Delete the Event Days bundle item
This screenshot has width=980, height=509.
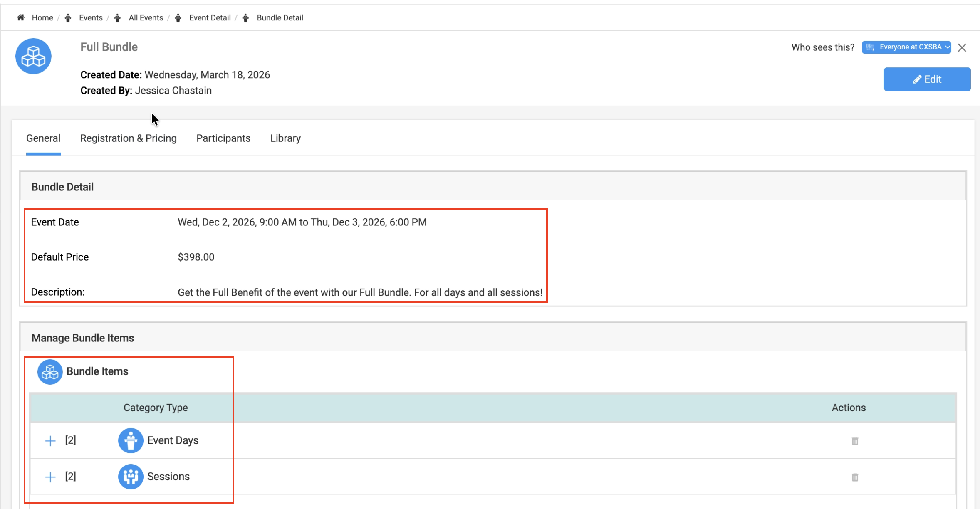[855, 441]
